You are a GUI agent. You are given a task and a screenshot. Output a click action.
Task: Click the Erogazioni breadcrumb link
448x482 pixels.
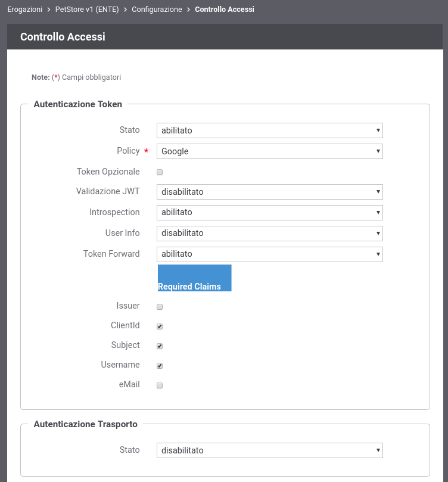point(25,10)
